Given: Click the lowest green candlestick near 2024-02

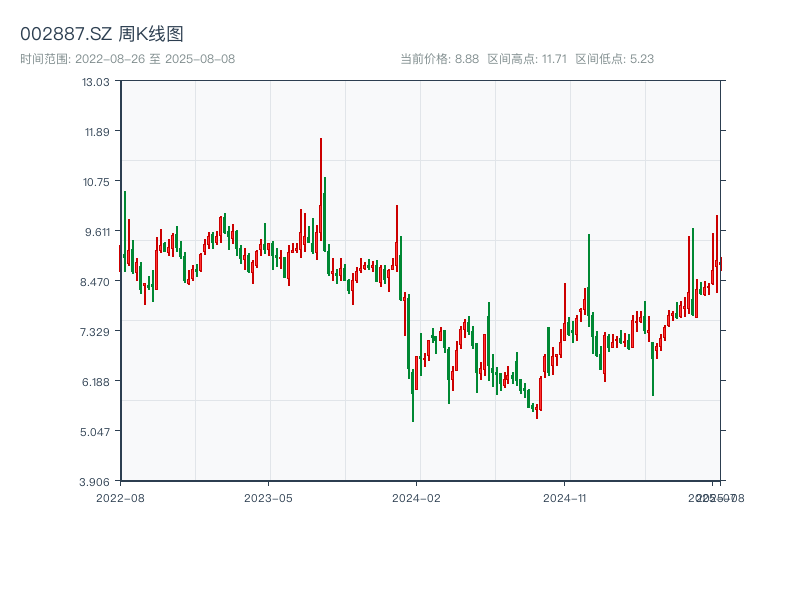Looking at the screenshot, I should [413, 418].
